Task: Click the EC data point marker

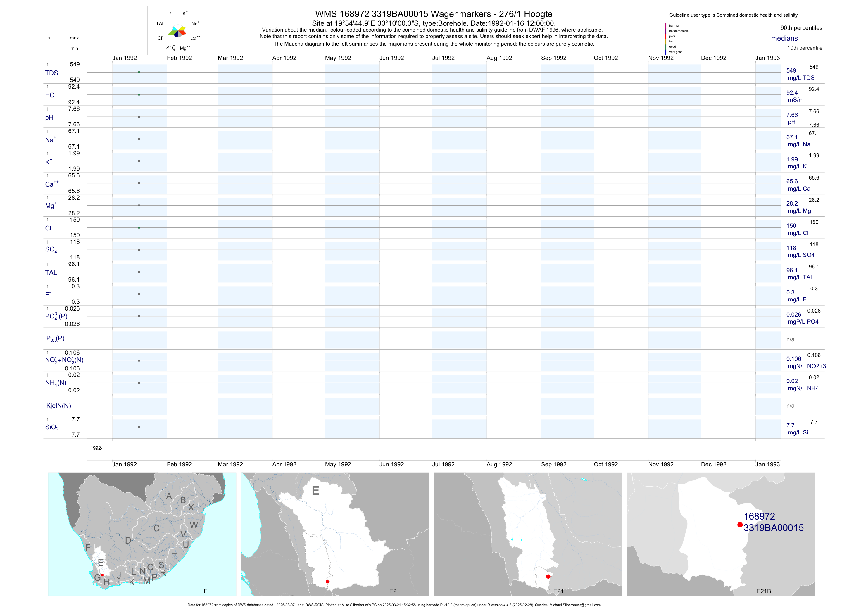Action: 139,94
